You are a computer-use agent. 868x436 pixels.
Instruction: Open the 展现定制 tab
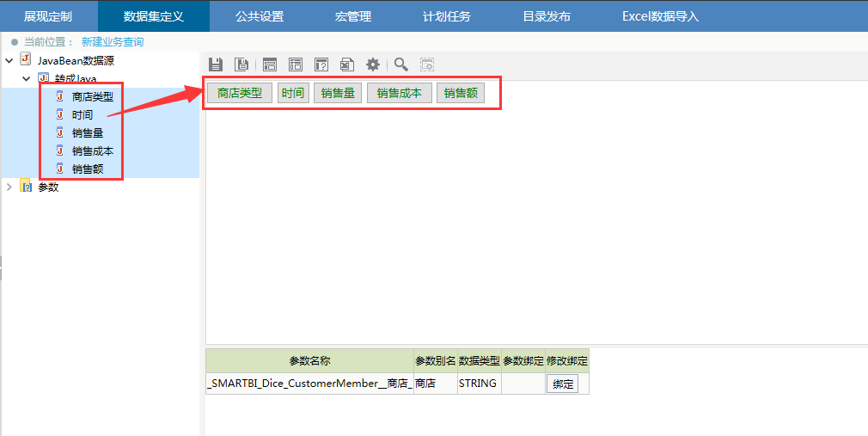(48, 16)
